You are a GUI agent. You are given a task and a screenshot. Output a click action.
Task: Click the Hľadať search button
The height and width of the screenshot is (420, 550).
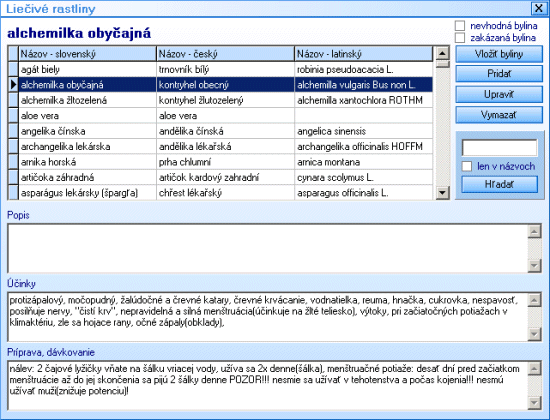[x=499, y=184]
